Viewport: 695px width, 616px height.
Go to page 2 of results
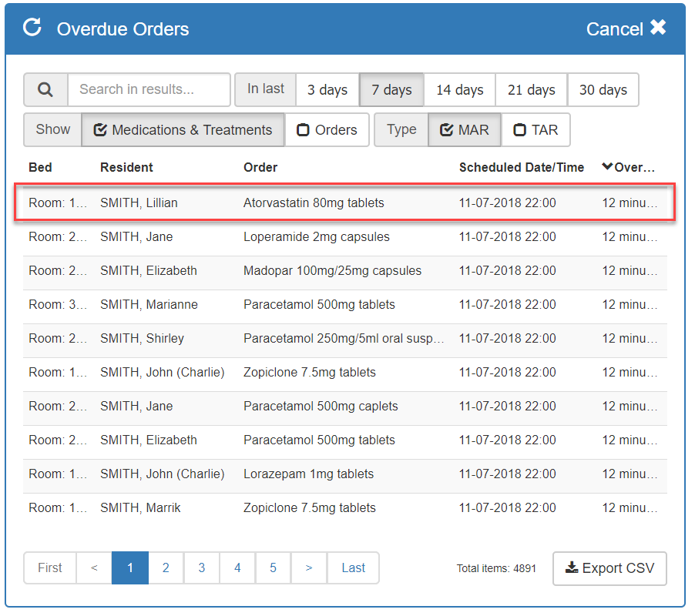click(x=166, y=568)
